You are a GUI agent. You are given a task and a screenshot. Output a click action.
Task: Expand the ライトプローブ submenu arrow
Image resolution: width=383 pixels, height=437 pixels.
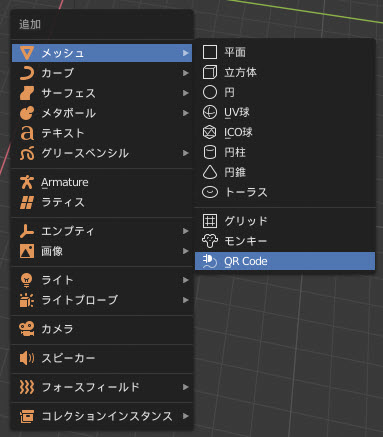[x=186, y=300]
